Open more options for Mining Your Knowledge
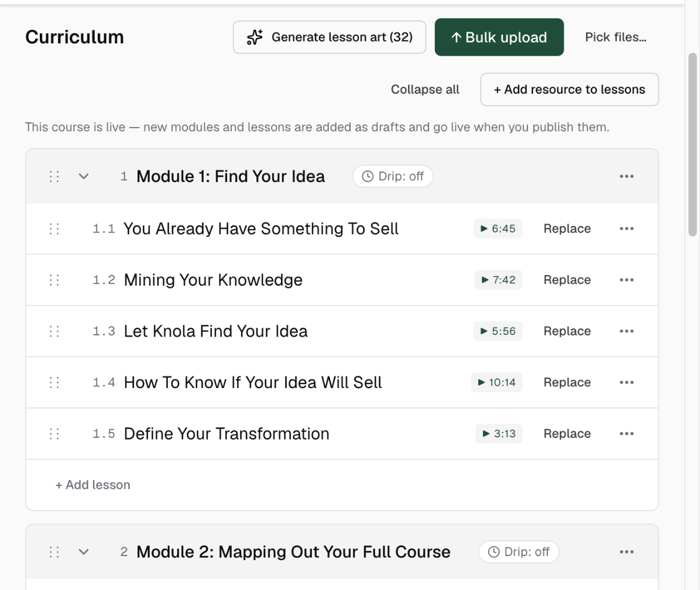700x590 pixels. [x=626, y=280]
